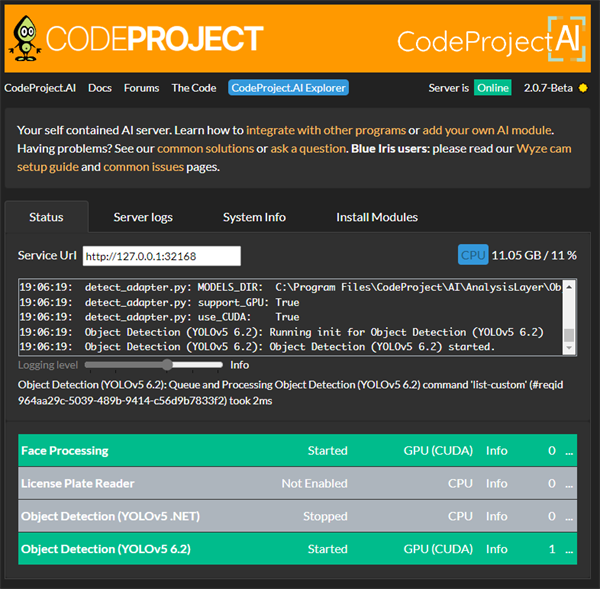Click 'Stopped' status of YOLOv5 .NET
This screenshot has width=600, height=589.
[325, 517]
